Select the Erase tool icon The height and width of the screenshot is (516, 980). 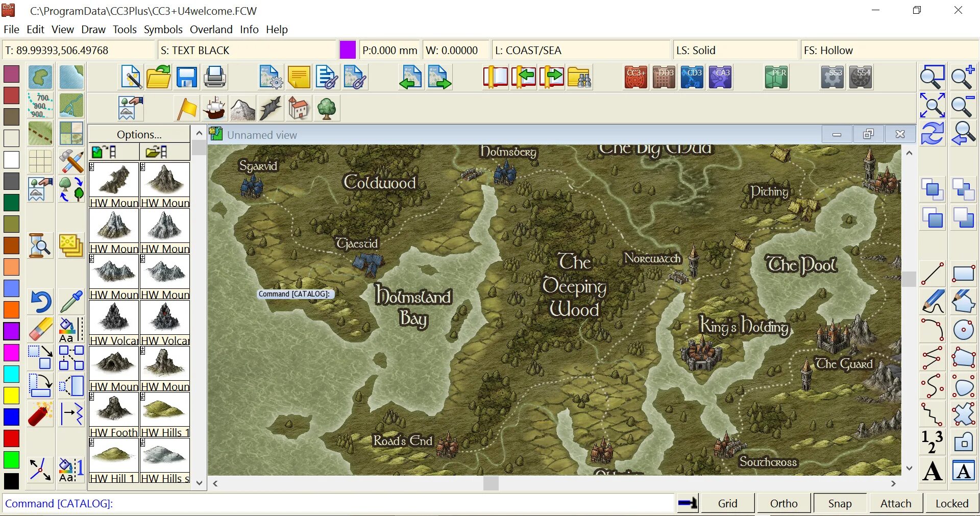[x=40, y=330]
